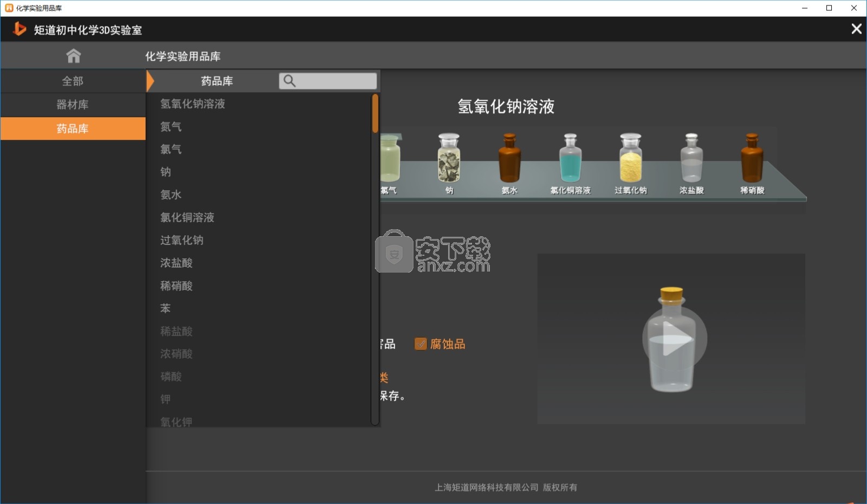867x504 pixels.
Task: Minimize the 化学实验用品库 window
Action: tap(805, 8)
